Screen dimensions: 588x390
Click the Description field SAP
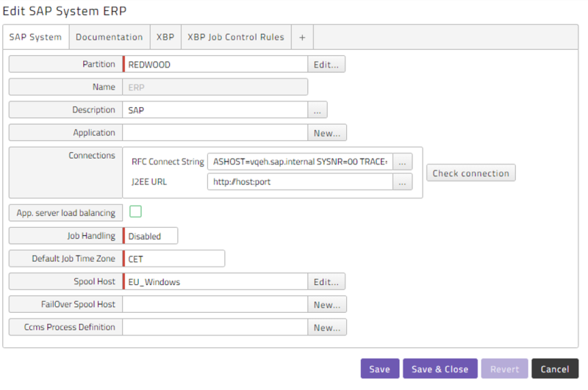(215, 109)
